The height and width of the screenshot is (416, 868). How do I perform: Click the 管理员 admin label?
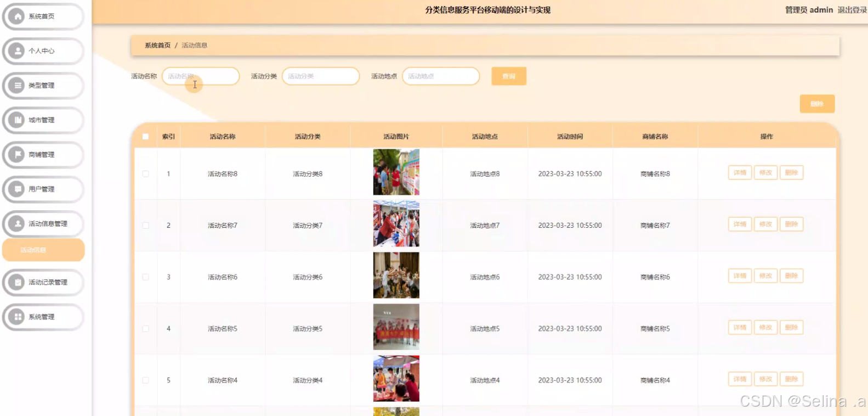tap(809, 10)
